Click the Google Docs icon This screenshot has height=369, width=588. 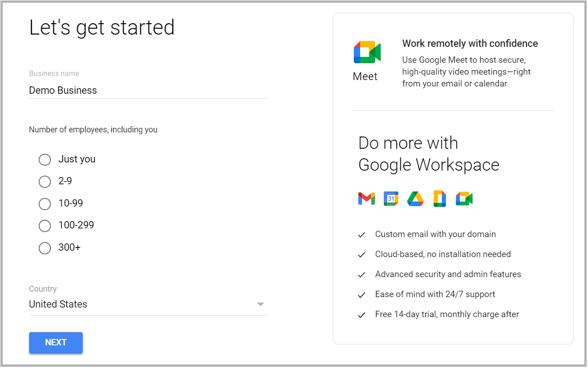click(440, 199)
